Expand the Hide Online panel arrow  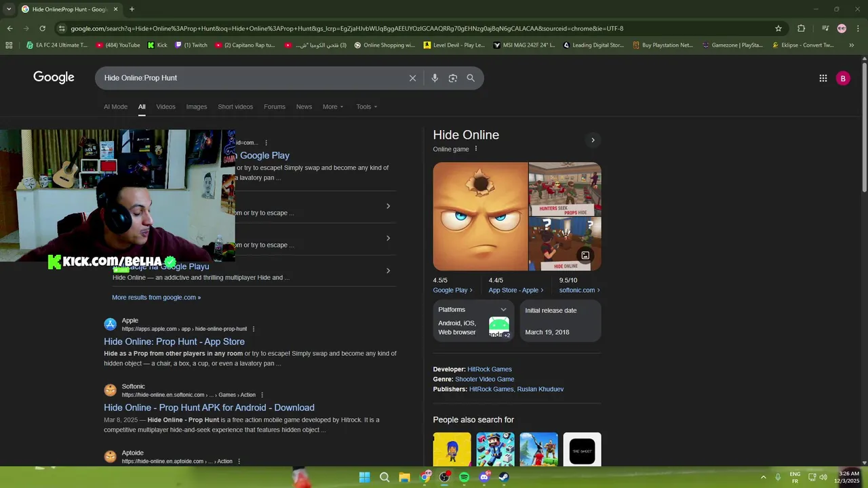(593, 140)
